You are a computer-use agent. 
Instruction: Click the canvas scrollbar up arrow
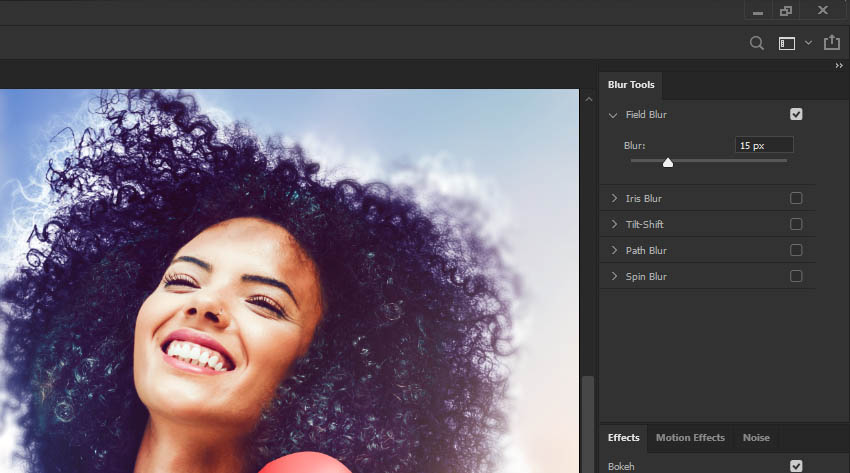click(x=589, y=100)
